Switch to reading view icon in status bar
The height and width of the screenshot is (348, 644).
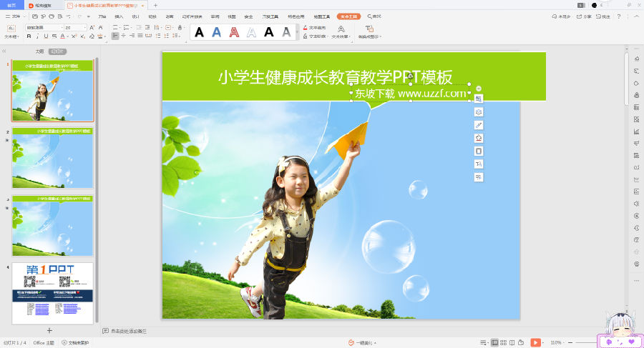(512, 342)
